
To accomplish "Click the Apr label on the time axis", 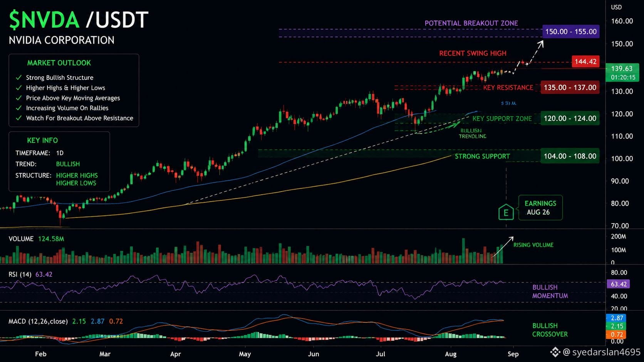I will (x=176, y=354).
